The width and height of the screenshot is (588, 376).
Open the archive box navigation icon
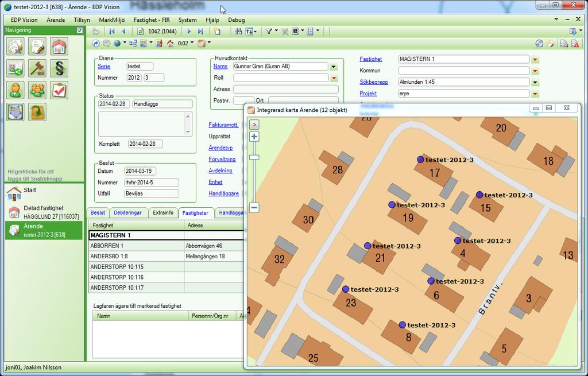pyautogui.click(x=37, y=112)
